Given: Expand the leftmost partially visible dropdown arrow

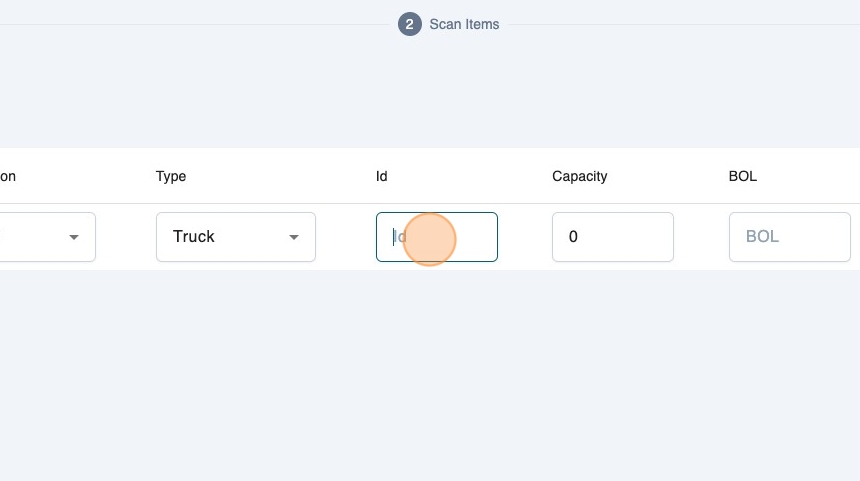Looking at the screenshot, I should point(74,237).
